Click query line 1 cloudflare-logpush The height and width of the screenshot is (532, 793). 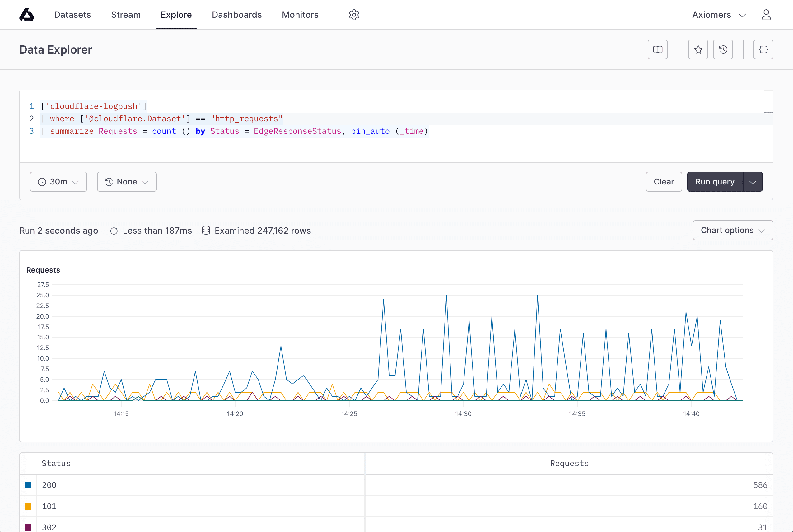tap(94, 106)
